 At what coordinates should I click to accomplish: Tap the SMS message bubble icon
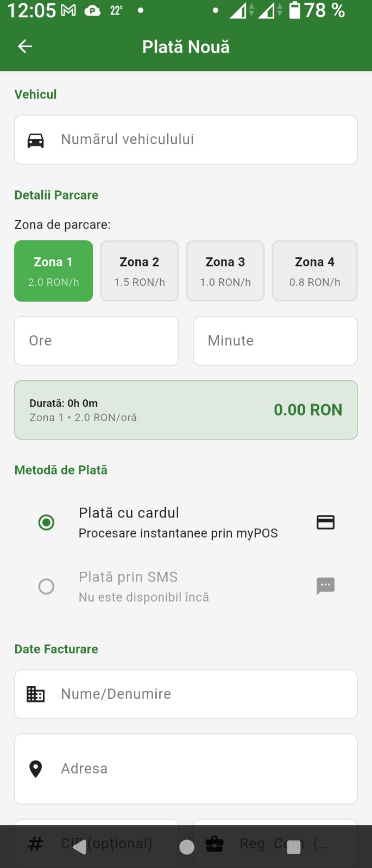tap(325, 586)
